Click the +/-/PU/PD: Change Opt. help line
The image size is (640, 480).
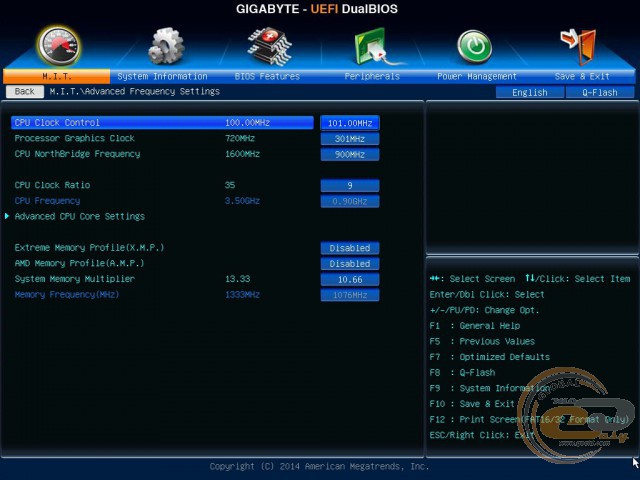click(484, 310)
